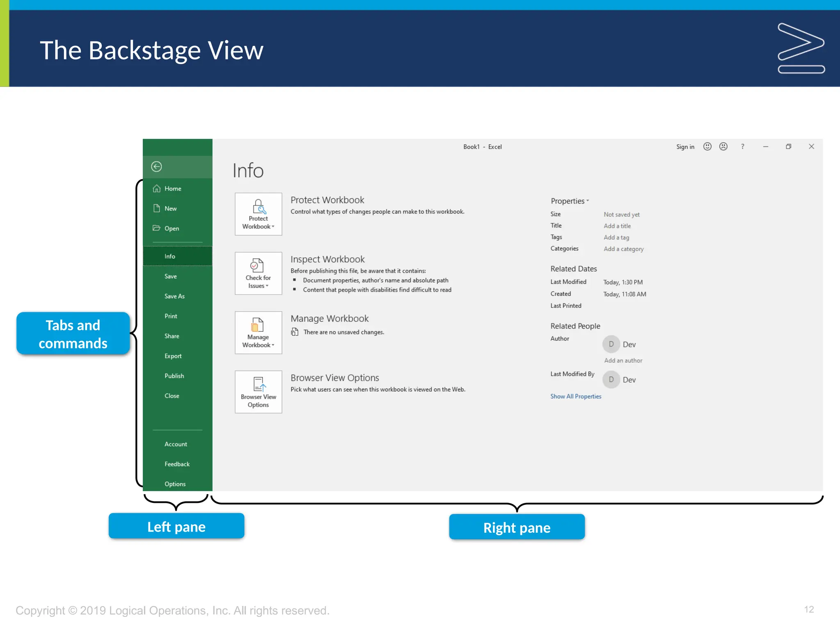Choose Save in the left pane
The image size is (840, 630).
178,276
